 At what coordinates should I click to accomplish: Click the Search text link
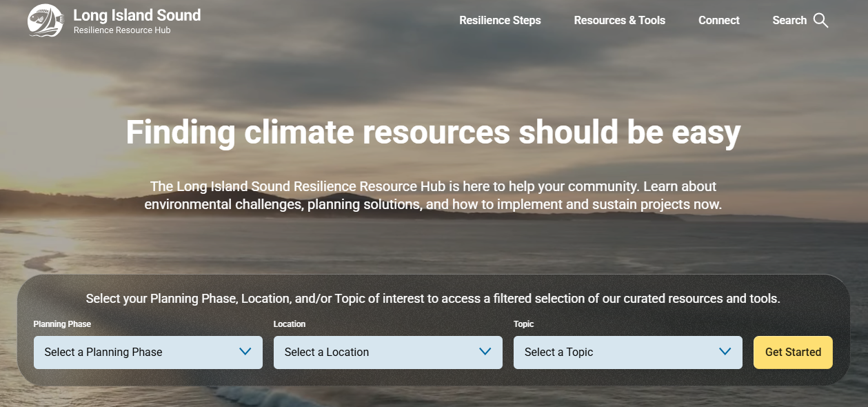click(789, 20)
